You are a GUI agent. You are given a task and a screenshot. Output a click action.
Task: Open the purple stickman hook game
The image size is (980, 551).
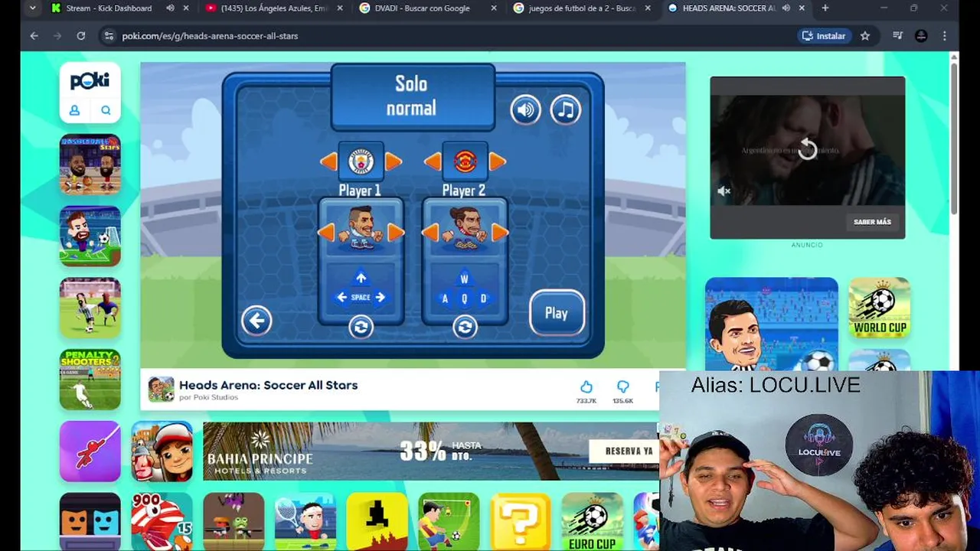90,451
